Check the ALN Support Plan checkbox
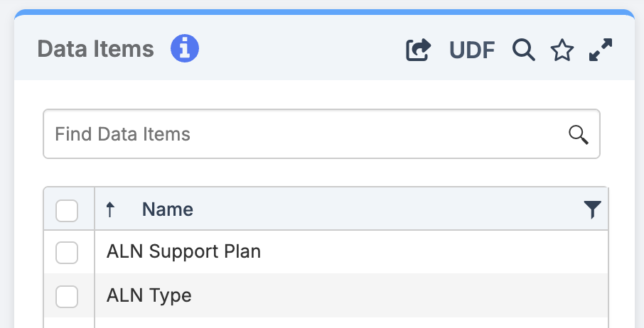The height and width of the screenshot is (328, 644). (x=67, y=252)
